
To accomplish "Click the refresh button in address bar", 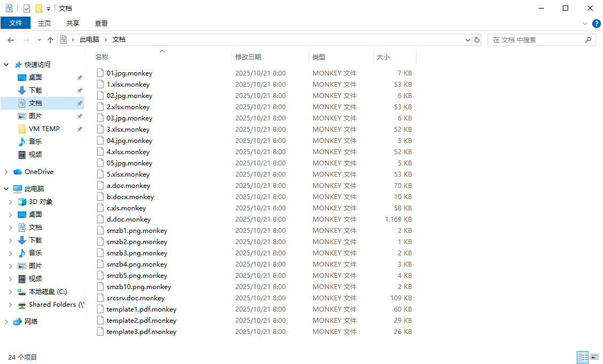I will pyautogui.click(x=477, y=40).
